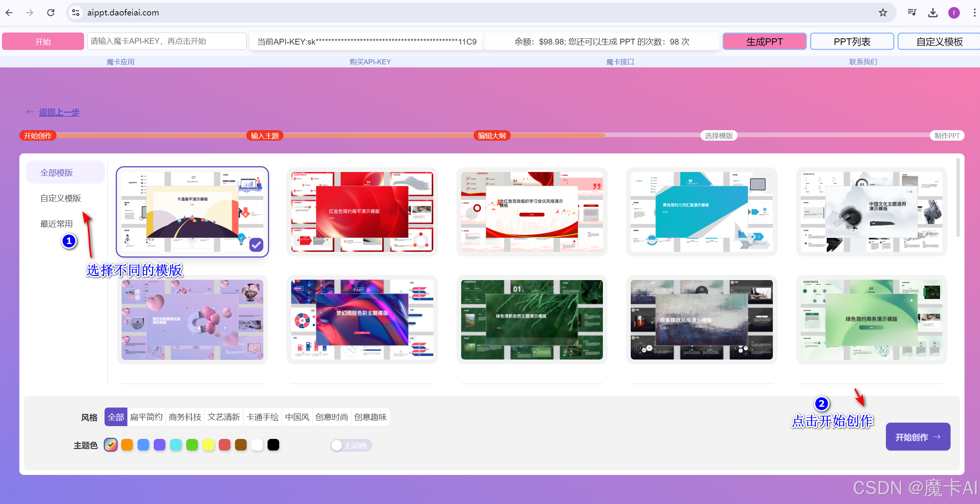This screenshot has width=980, height=504.
Task: Filter style by 商务科技
Action: (x=185, y=417)
